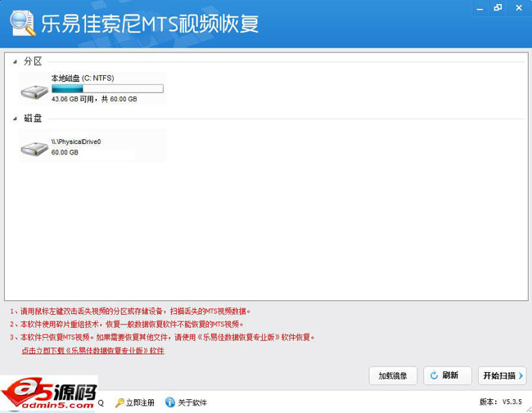The width and height of the screenshot is (532, 413).
Task: Click the arrow icon on 开始扫描
Action: pos(521,375)
